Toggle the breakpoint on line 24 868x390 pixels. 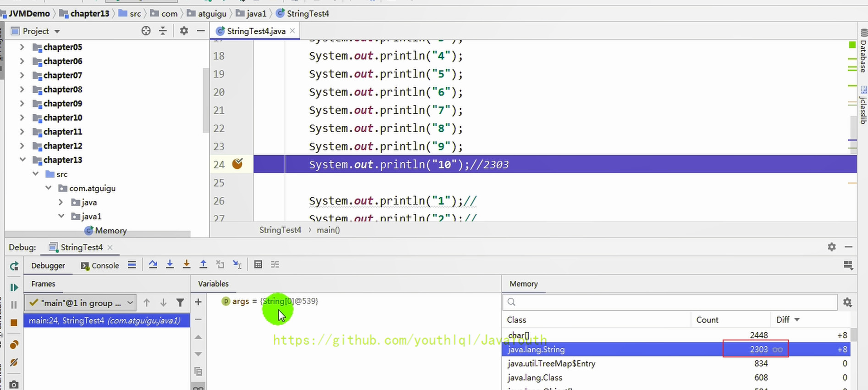click(x=237, y=164)
